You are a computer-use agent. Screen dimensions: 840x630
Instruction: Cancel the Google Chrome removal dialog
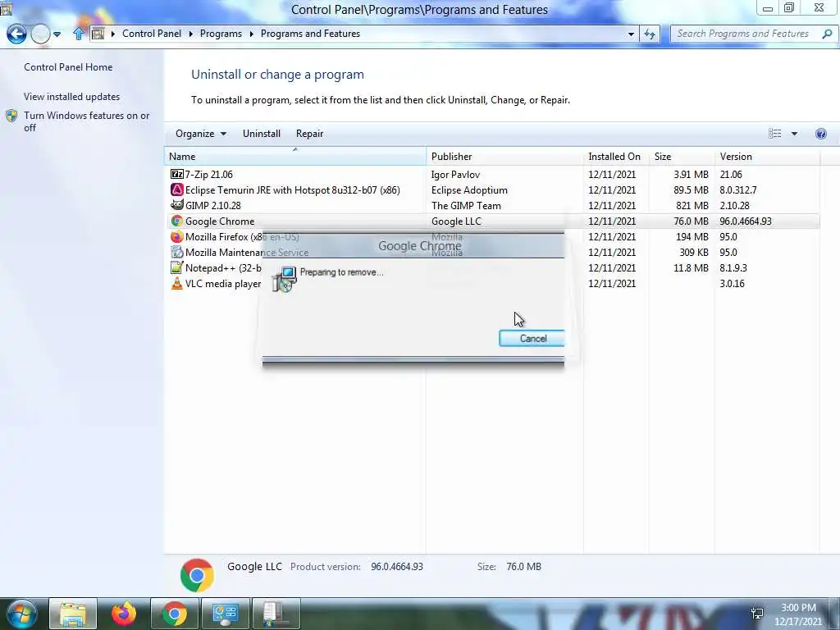click(532, 339)
